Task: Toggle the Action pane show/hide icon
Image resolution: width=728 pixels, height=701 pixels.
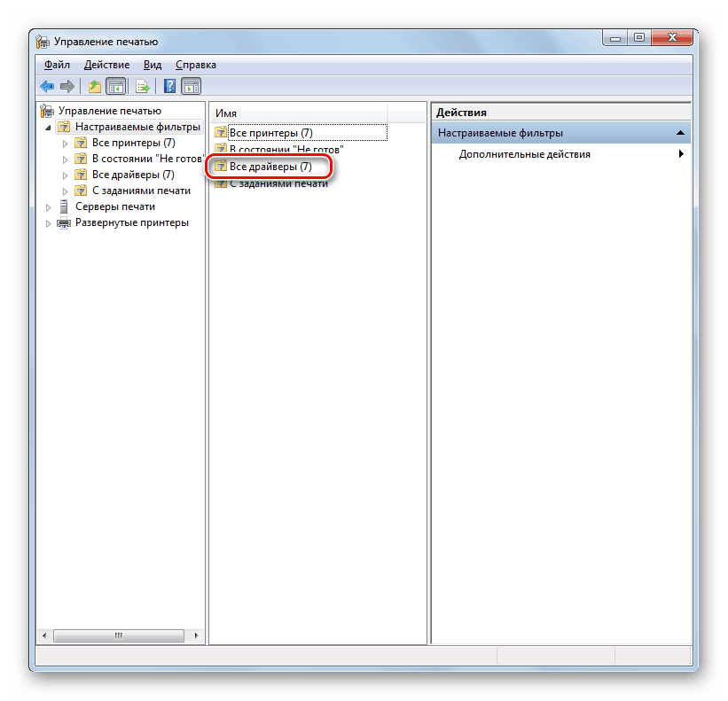Action: pyautogui.click(x=192, y=86)
